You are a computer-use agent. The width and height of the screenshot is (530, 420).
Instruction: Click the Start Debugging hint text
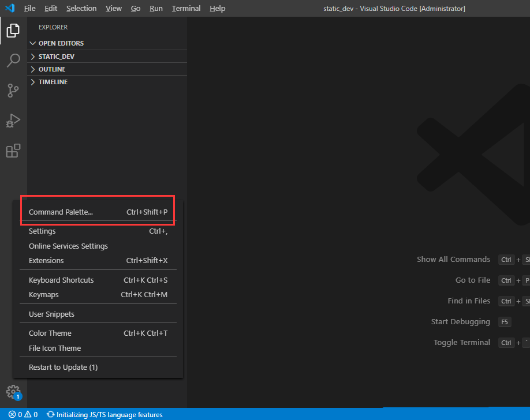click(x=460, y=322)
